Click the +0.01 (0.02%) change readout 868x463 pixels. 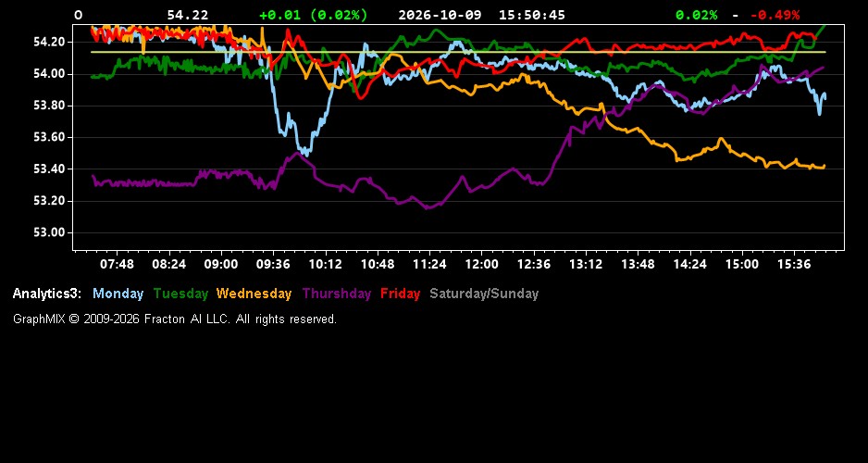tap(314, 15)
